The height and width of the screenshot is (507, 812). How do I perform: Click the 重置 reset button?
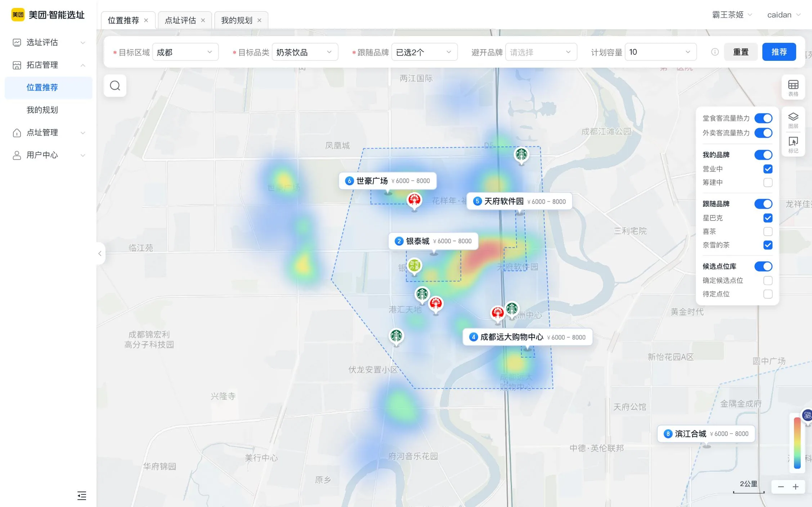741,52
